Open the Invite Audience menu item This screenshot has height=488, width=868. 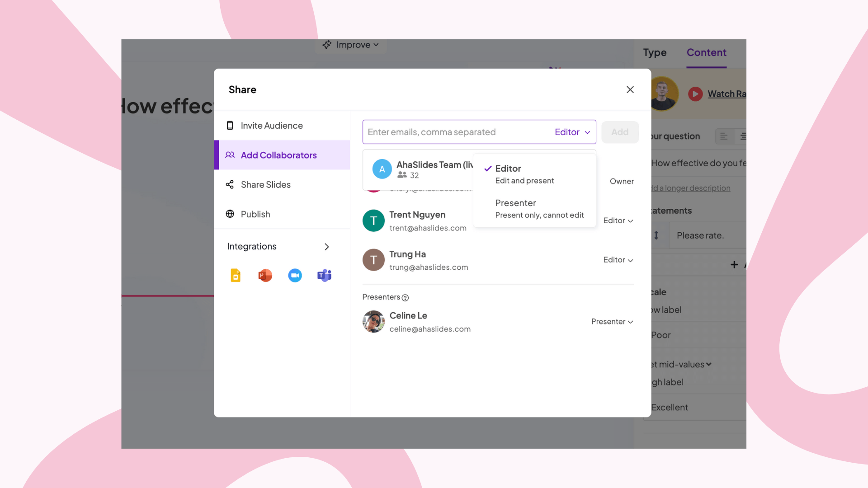271,126
